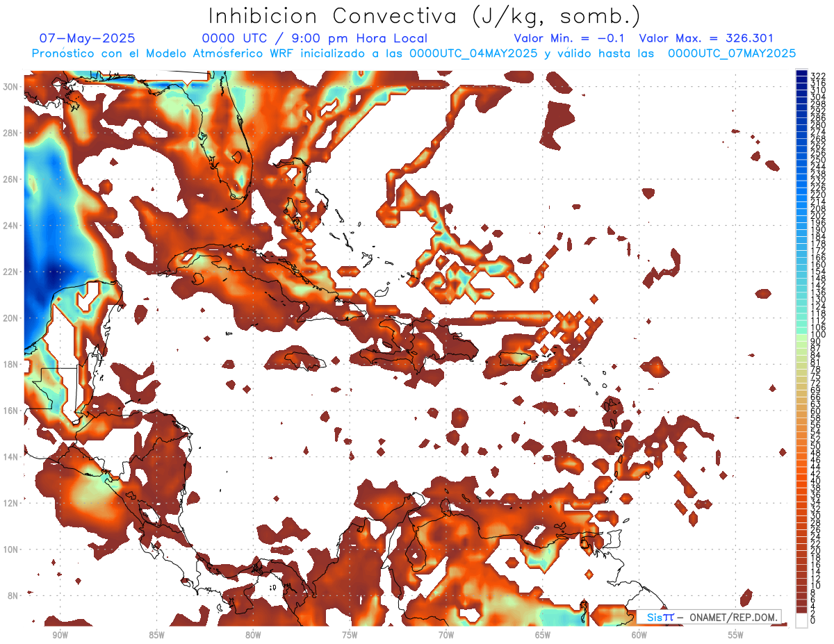
Task: Click the colorbar value '100'
Action: point(818,335)
